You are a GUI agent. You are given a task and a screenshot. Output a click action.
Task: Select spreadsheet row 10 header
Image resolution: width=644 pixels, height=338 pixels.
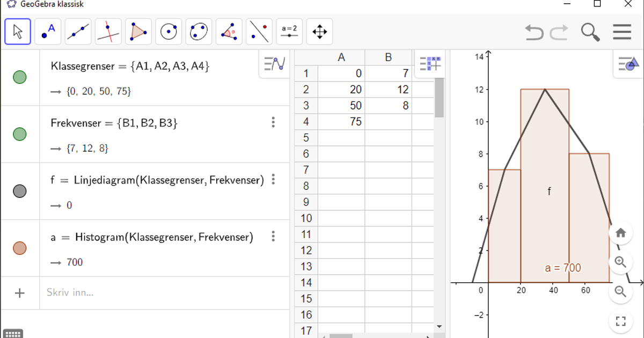(306, 218)
